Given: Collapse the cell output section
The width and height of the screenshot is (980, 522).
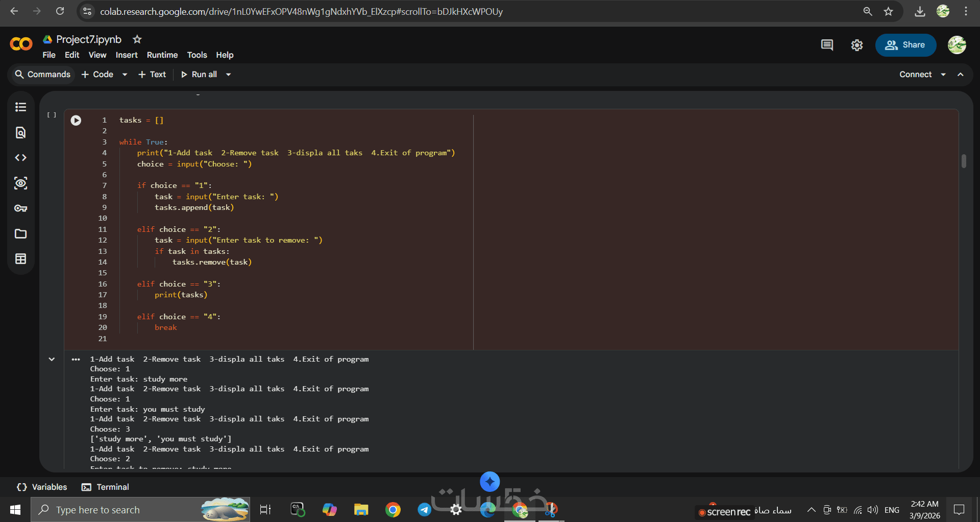Looking at the screenshot, I should click(52, 359).
